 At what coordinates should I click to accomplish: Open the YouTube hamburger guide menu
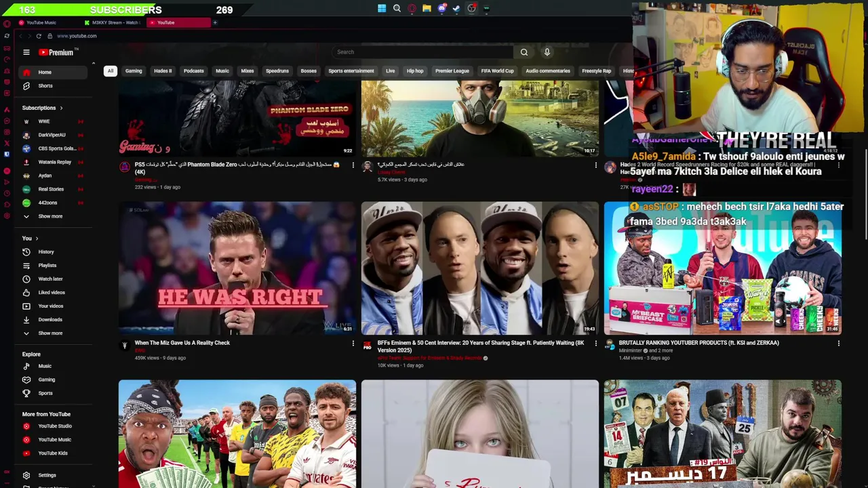(x=26, y=52)
